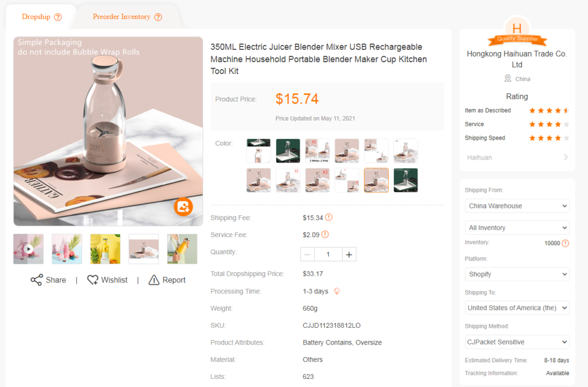Open the All Inventory dropdown

point(517,227)
